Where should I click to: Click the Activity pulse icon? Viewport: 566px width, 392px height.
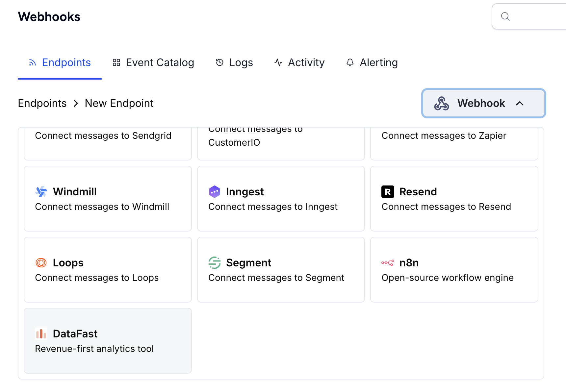tap(278, 62)
